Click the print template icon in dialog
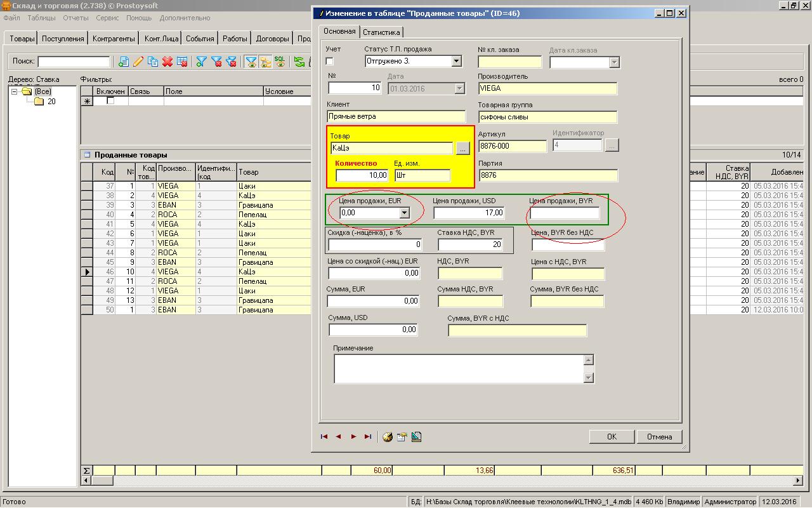 click(x=416, y=437)
